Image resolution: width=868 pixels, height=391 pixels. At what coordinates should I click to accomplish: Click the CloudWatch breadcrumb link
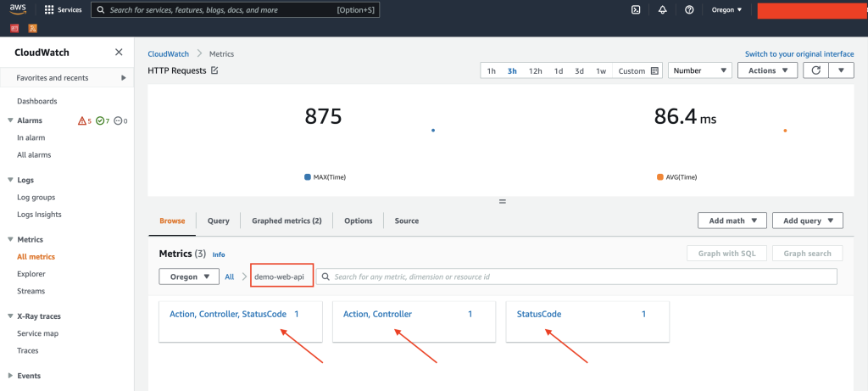coord(169,53)
